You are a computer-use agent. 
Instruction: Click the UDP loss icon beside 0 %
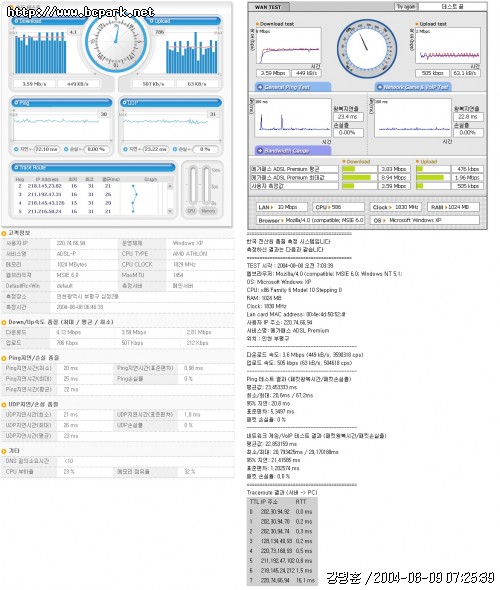pyautogui.click(x=175, y=149)
